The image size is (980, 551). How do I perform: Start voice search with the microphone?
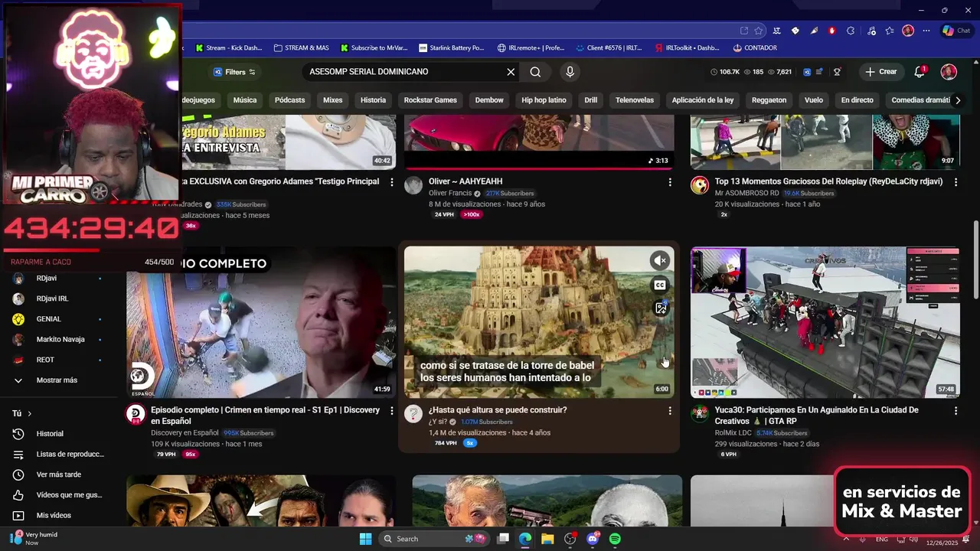pyautogui.click(x=570, y=72)
